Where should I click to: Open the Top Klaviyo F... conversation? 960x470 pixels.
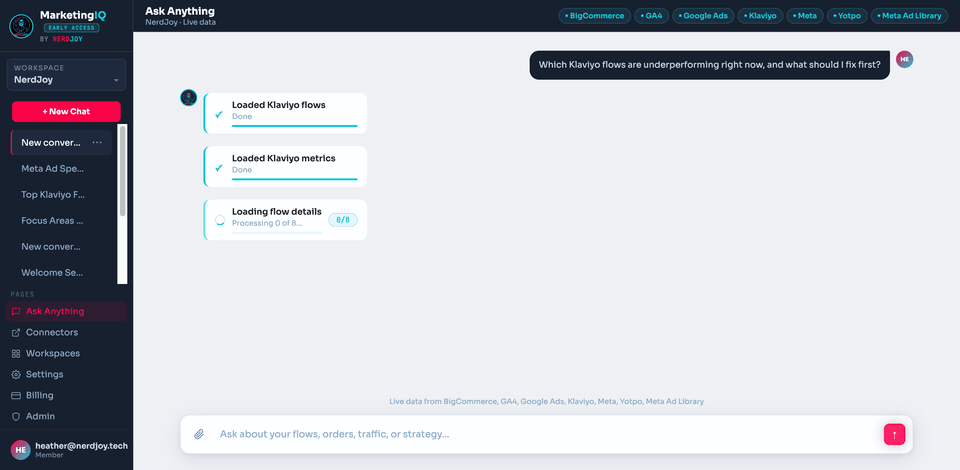tap(53, 195)
